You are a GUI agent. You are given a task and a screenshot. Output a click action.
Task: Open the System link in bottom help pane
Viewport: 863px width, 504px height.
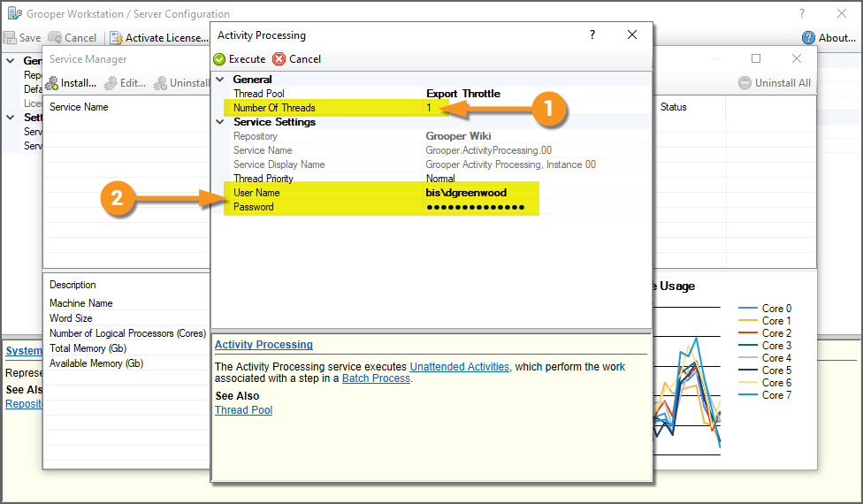pos(24,350)
